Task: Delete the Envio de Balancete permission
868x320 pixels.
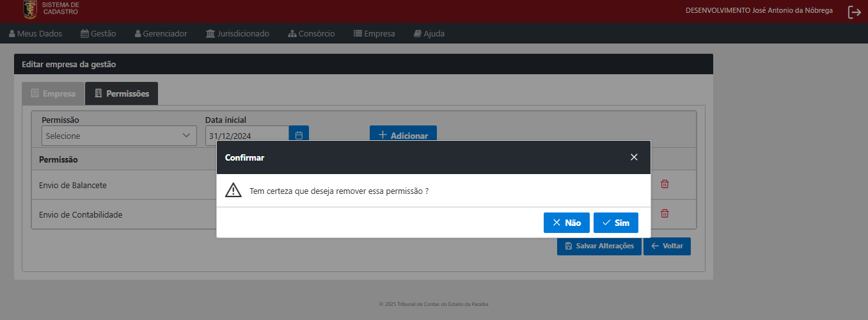Action: [665, 184]
